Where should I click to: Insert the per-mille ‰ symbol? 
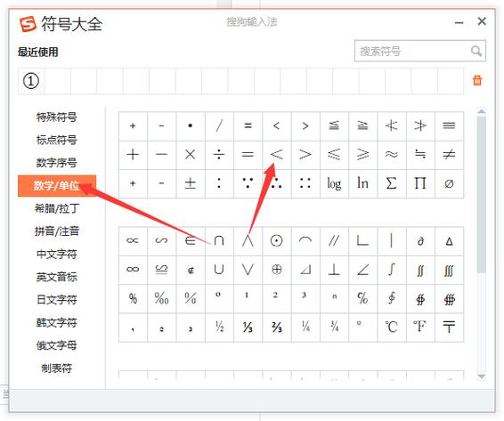pyautogui.click(x=161, y=298)
